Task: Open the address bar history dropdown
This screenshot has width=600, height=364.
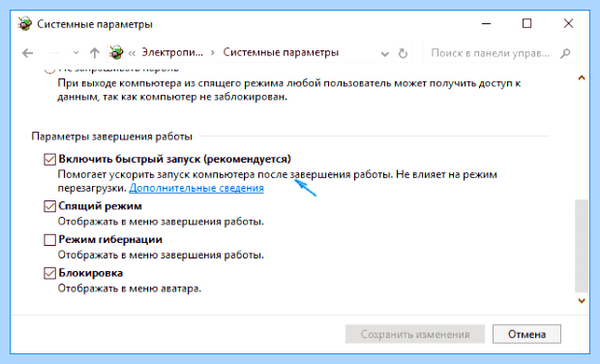Action: click(x=385, y=54)
